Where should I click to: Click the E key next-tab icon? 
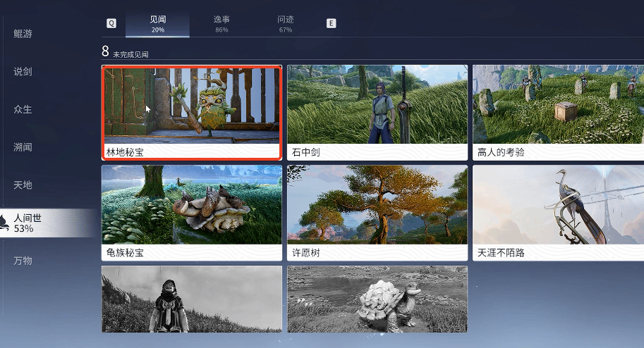point(331,23)
